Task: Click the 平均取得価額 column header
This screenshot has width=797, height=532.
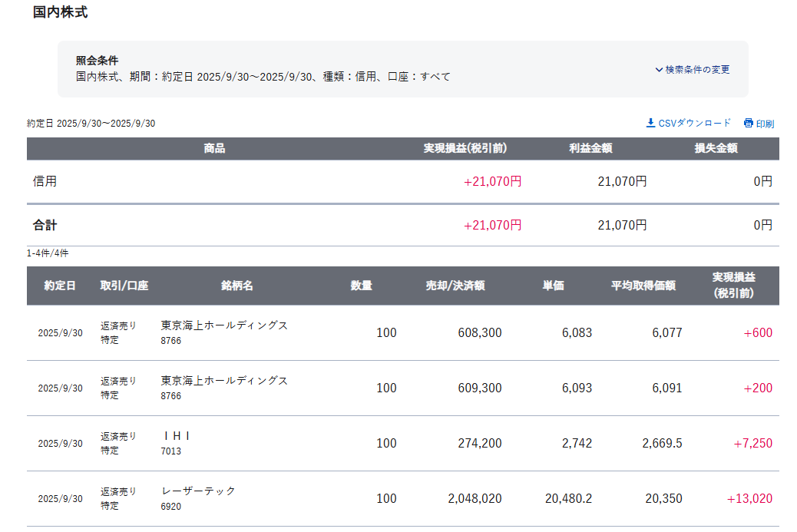Action: pos(643,286)
